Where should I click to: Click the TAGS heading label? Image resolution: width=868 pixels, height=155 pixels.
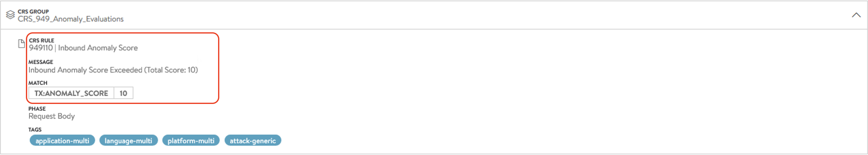(35, 129)
